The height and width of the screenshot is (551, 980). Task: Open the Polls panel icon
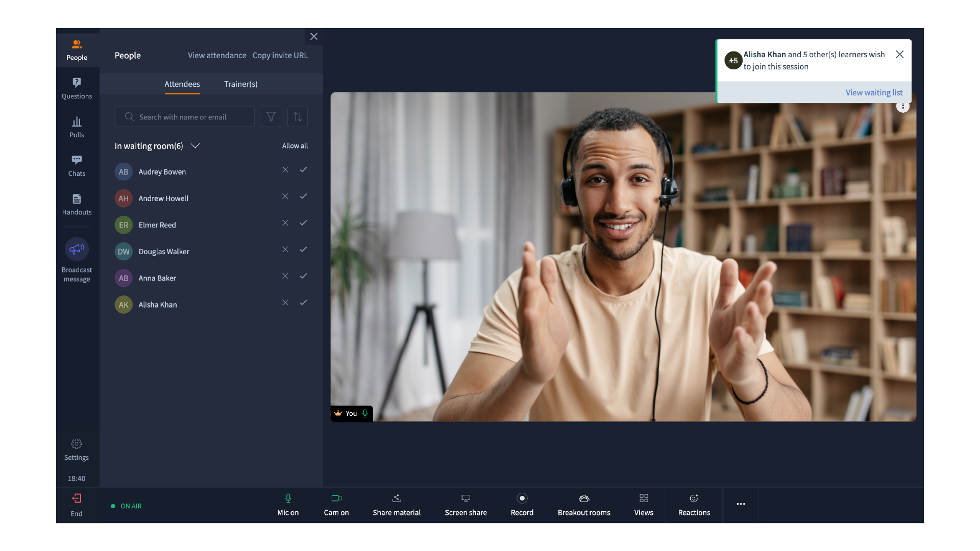tap(77, 127)
